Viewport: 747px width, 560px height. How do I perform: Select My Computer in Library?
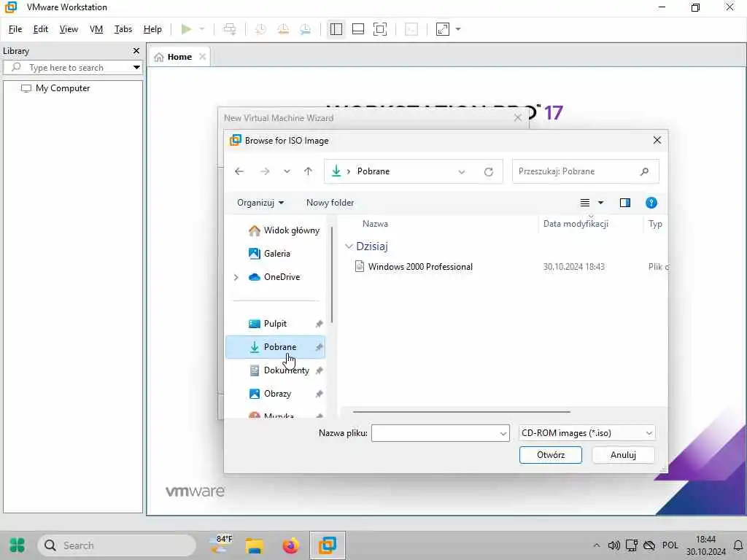pyautogui.click(x=63, y=88)
